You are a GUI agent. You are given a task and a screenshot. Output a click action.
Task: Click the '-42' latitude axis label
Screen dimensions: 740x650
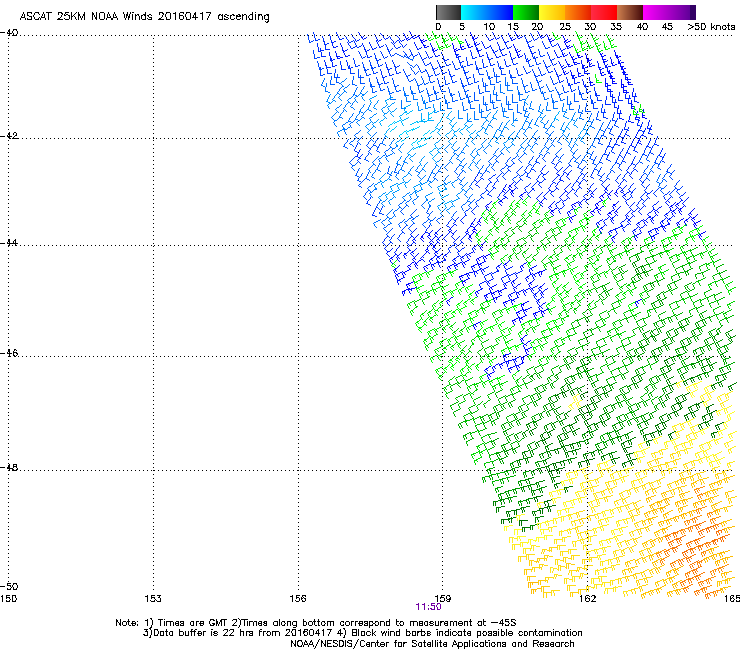pyautogui.click(x=9, y=135)
